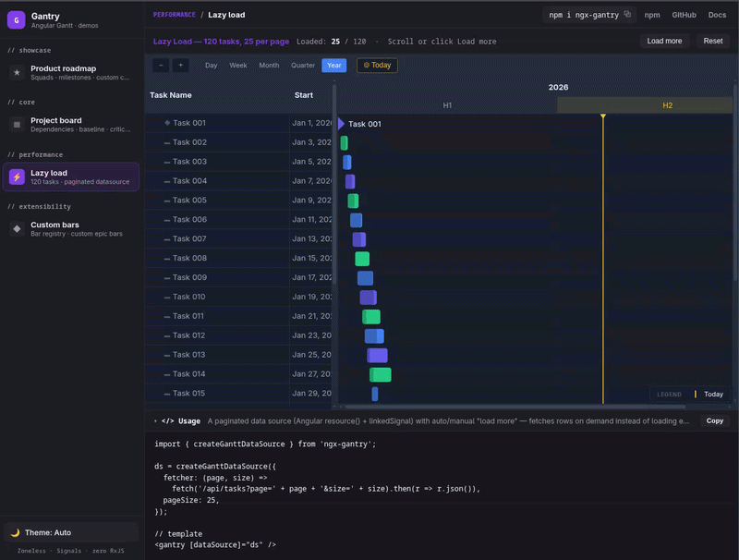739x560 pixels.
Task: Click the Reset button
Action: coord(712,41)
